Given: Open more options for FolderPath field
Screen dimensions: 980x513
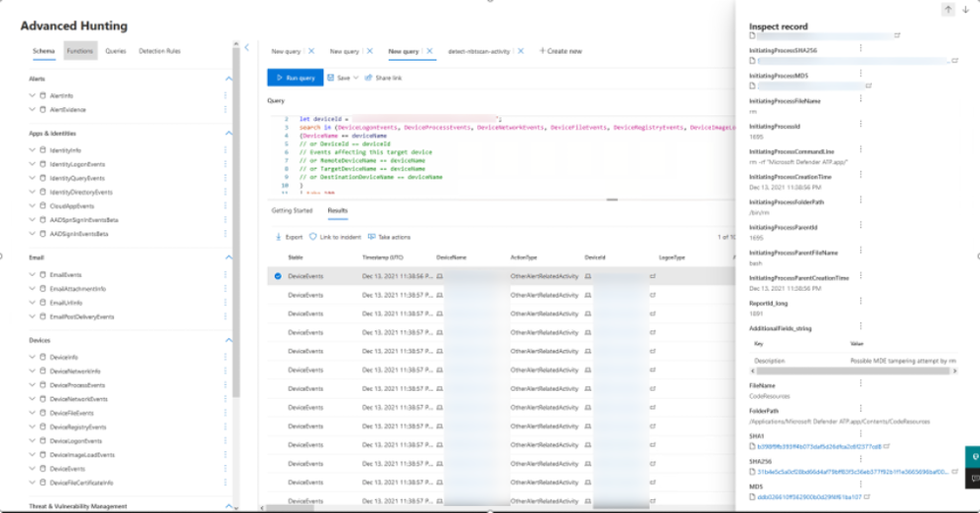Looking at the screenshot, I should (860, 409).
